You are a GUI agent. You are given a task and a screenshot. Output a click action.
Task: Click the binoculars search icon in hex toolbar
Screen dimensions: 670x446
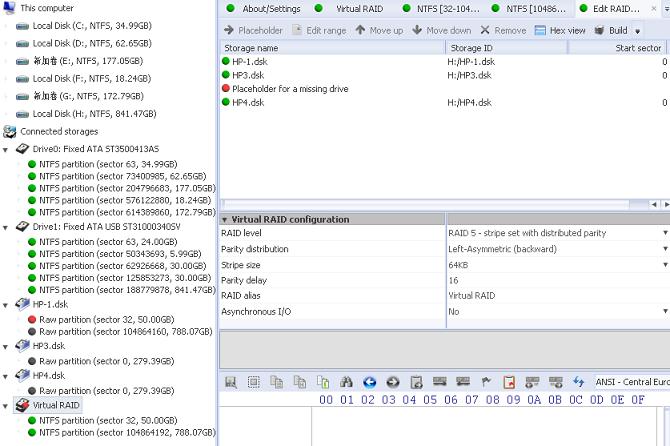click(x=346, y=382)
